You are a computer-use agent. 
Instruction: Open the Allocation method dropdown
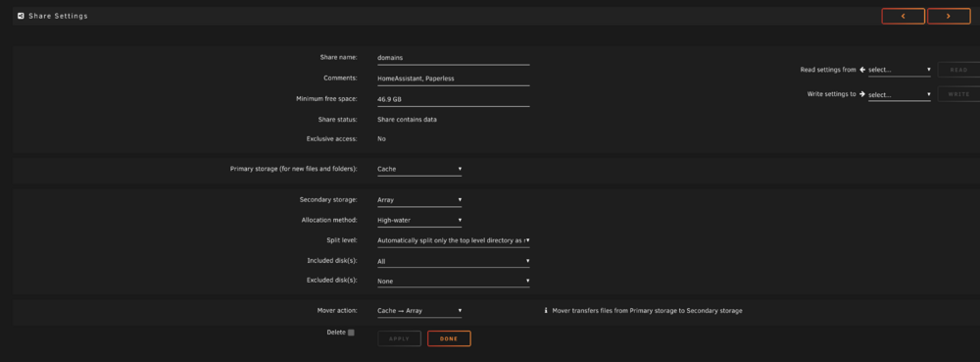(x=419, y=220)
